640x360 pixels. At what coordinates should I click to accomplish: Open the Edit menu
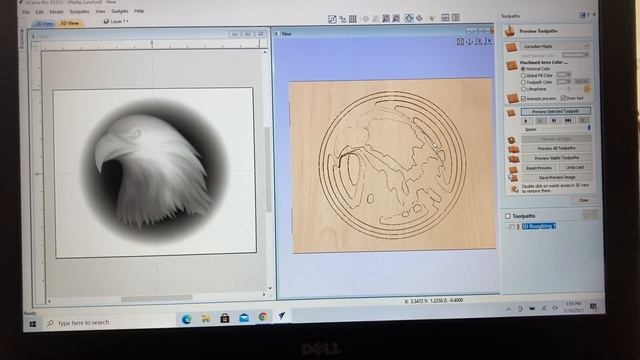[x=39, y=12]
